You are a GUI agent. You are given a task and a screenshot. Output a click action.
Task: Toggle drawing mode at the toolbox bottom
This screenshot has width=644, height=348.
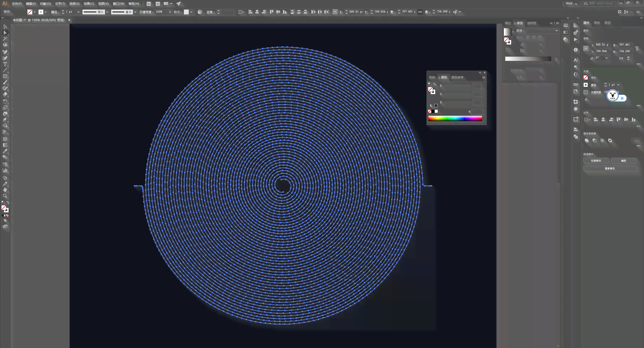5,220
